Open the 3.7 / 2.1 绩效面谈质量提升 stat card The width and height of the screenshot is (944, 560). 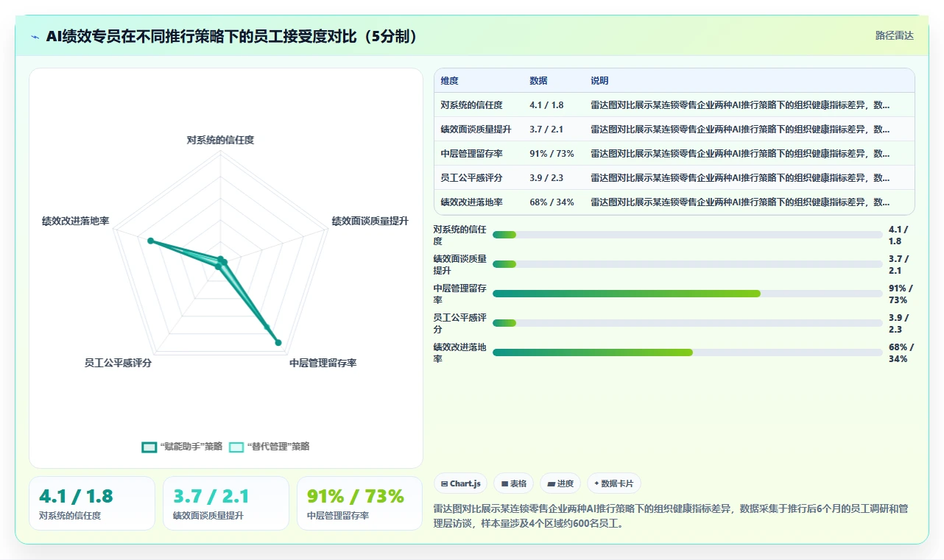pyautogui.click(x=226, y=503)
